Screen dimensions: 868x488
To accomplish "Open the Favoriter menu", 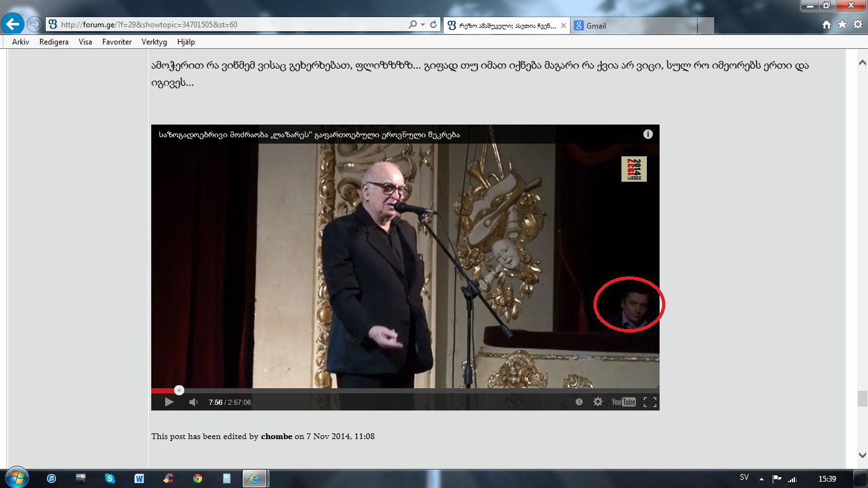I will click(x=117, y=42).
